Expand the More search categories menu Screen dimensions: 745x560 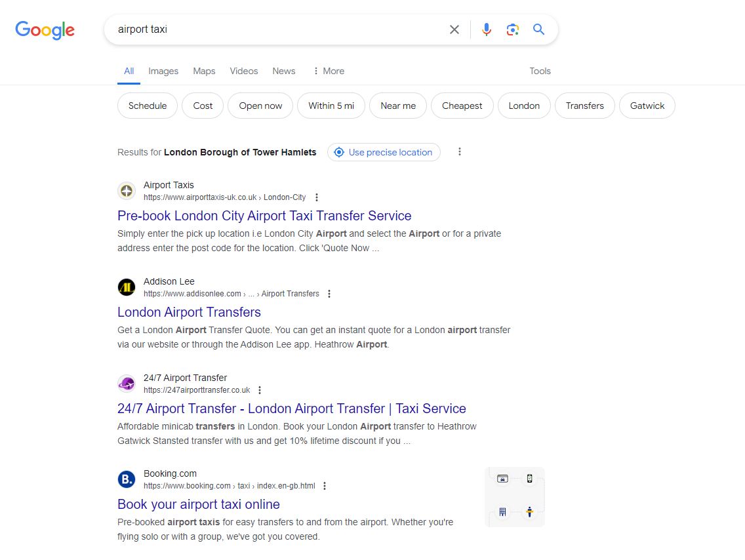pyautogui.click(x=329, y=71)
